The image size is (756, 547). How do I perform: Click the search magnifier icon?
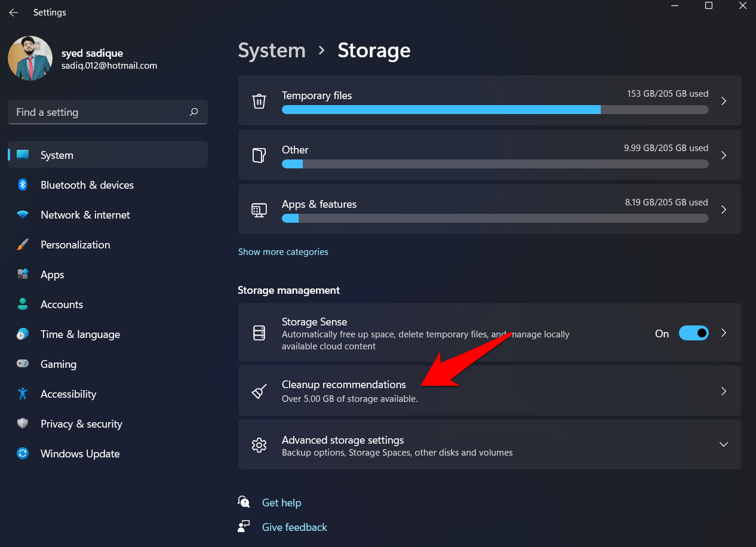click(x=193, y=112)
